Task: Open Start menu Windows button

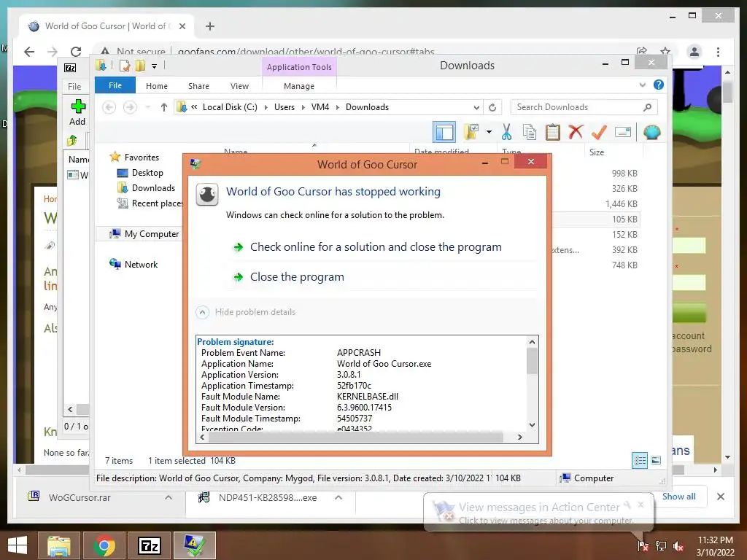Action: 18,545
